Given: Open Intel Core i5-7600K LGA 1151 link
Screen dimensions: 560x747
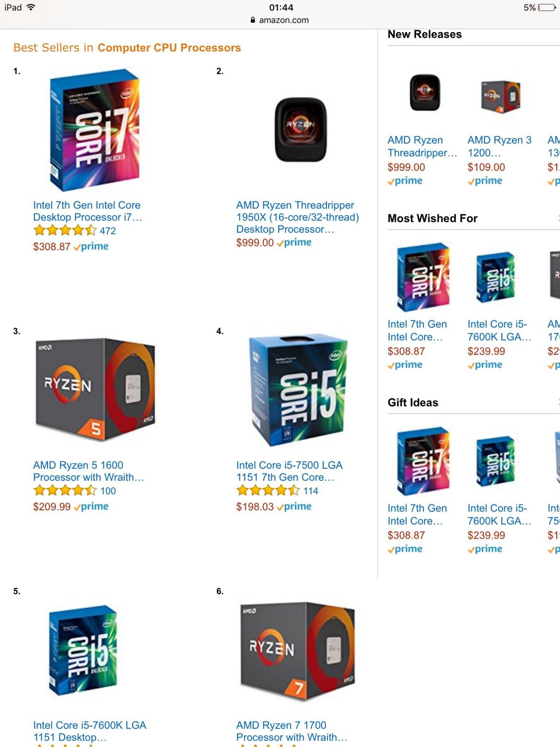Looking at the screenshot, I should 90,731.
